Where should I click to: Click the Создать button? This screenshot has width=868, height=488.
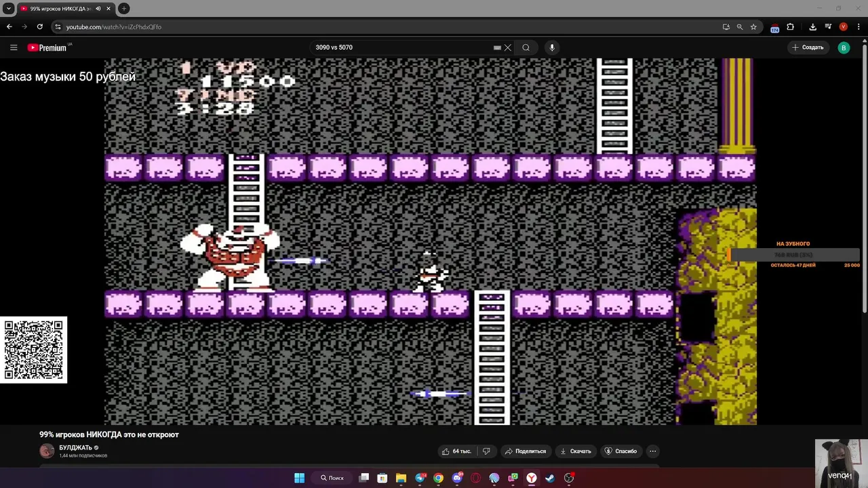[x=808, y=47]
